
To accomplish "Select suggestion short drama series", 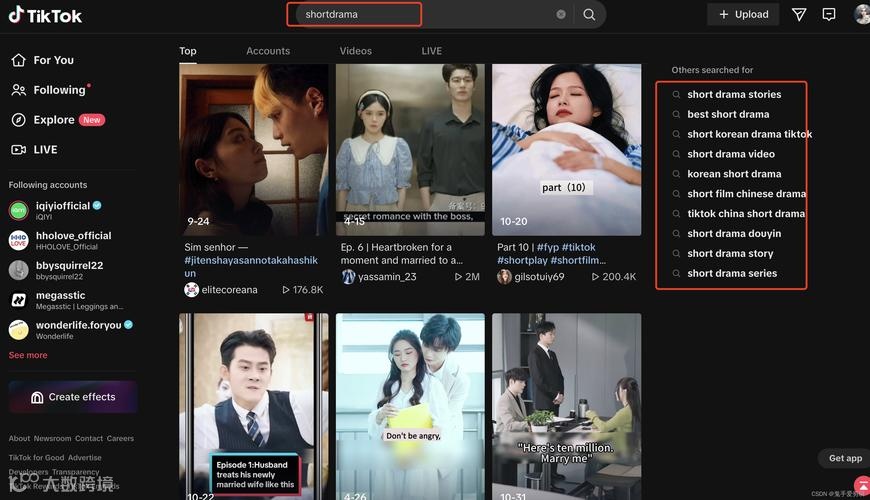I will (x=732, y=274).
